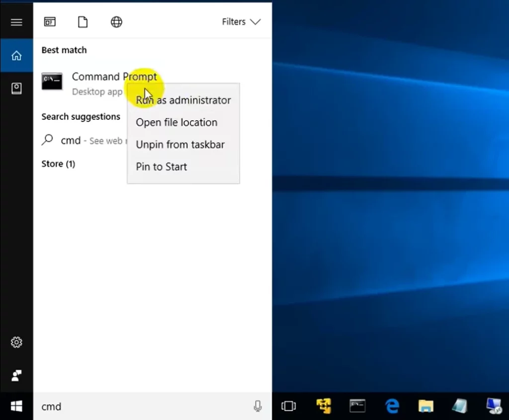Open search Settings gear icon
This screenshot has height=420, width=509.
click(x=16, y=342)
